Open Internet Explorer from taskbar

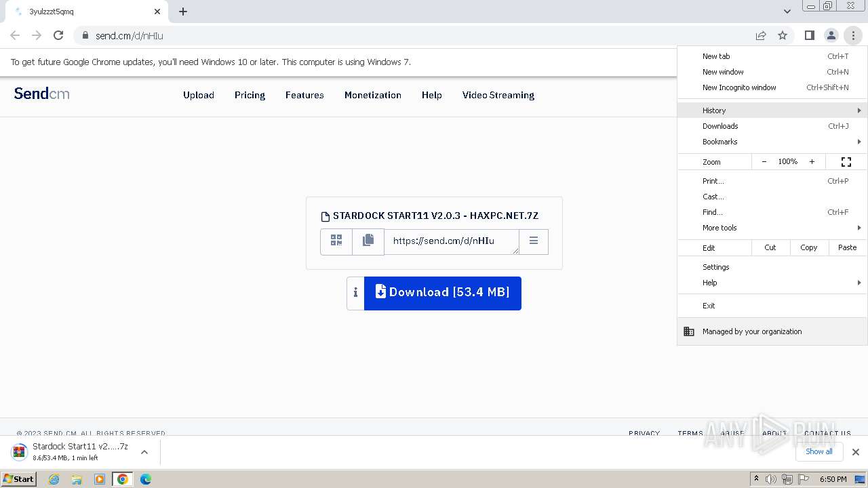(54, 479)
